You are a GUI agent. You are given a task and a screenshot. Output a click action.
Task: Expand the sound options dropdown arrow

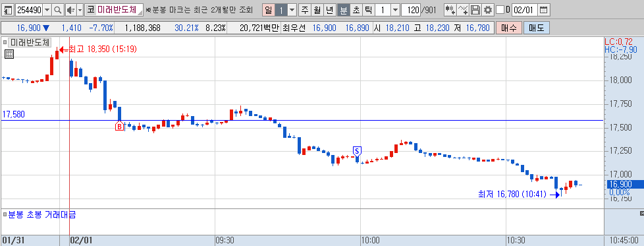pos(80,9)
